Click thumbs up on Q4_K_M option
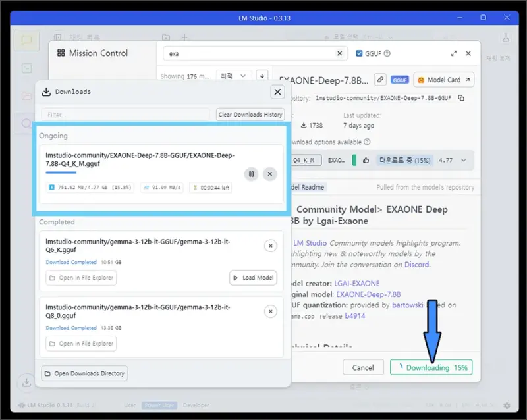The height and width of the screenshot is (420, 527). (x=366, y=160)
